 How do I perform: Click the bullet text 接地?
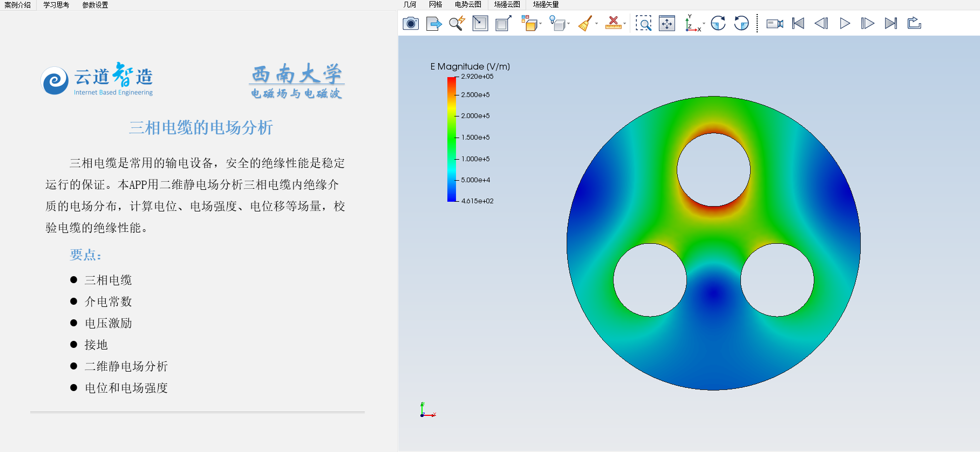(x=96, y=345)
